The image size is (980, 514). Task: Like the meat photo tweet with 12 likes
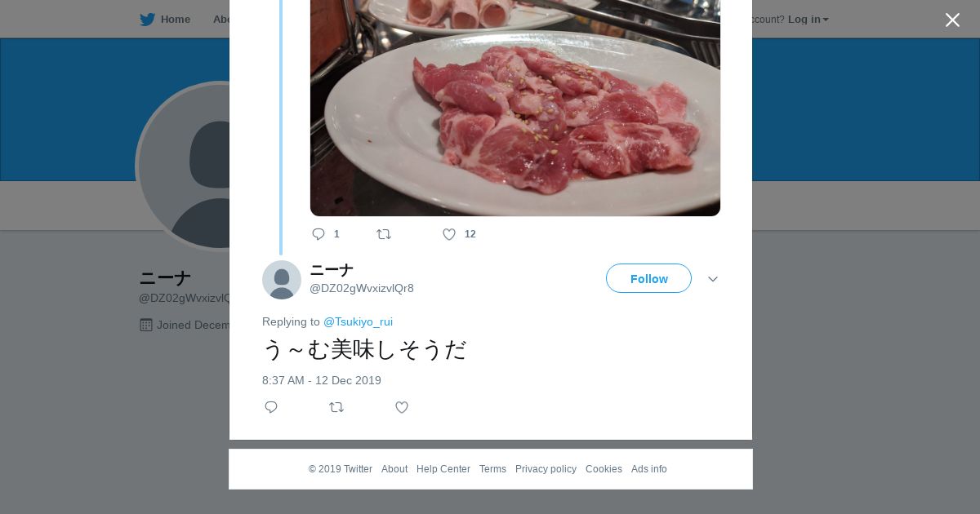coord(449,234)
